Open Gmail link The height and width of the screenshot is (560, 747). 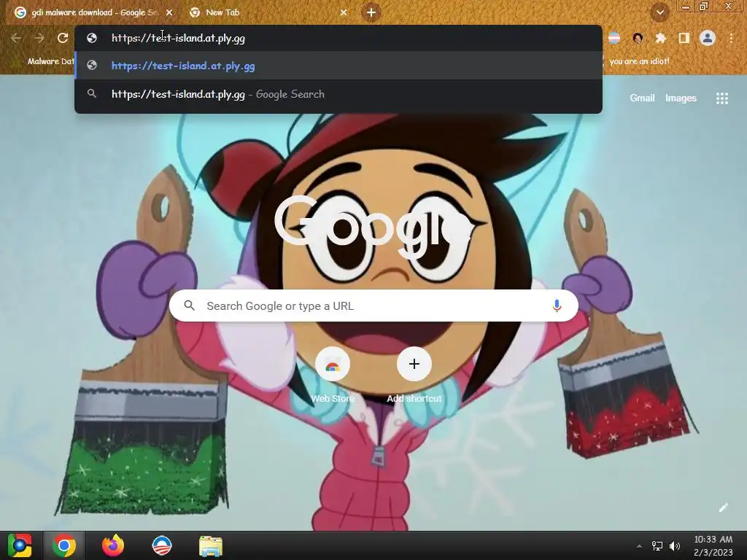click(x=642, y=98)
